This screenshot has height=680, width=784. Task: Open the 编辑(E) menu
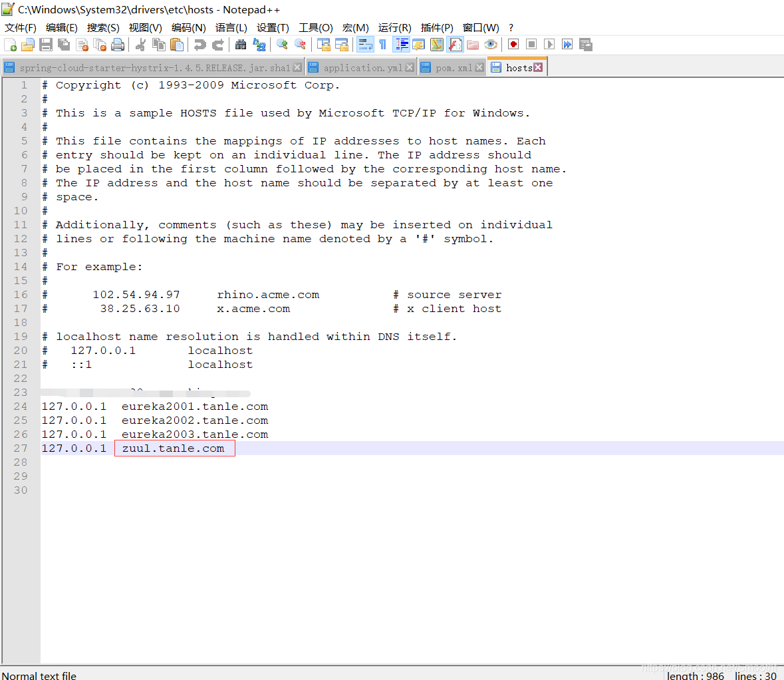coord(61,27)
